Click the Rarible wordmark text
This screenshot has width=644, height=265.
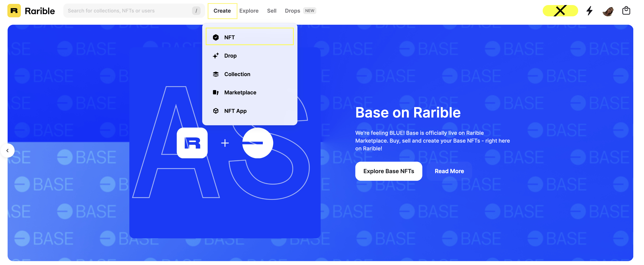click(40, 11)
